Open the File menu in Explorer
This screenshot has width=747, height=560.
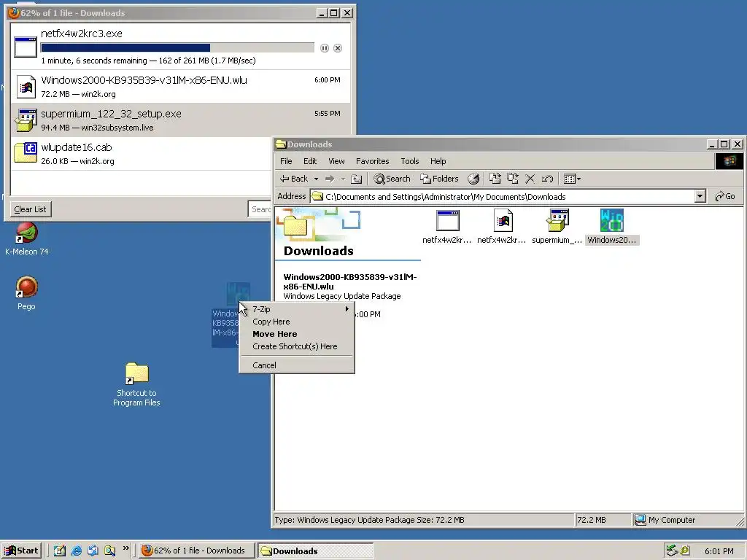tap(286, 161)
